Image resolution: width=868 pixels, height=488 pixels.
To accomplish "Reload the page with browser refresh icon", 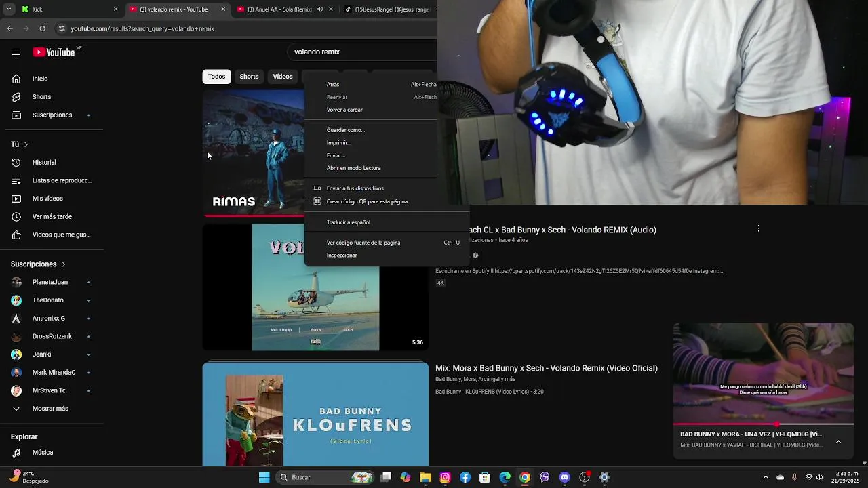I will point(42,28).
